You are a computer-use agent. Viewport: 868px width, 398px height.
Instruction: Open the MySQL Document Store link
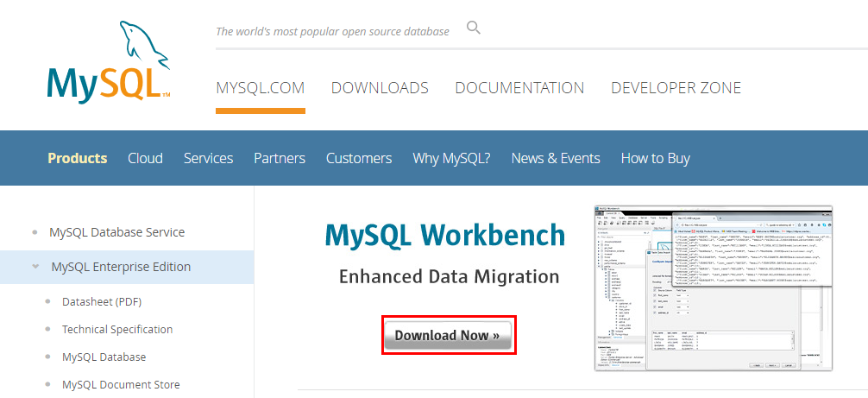(x=121, y=384)
